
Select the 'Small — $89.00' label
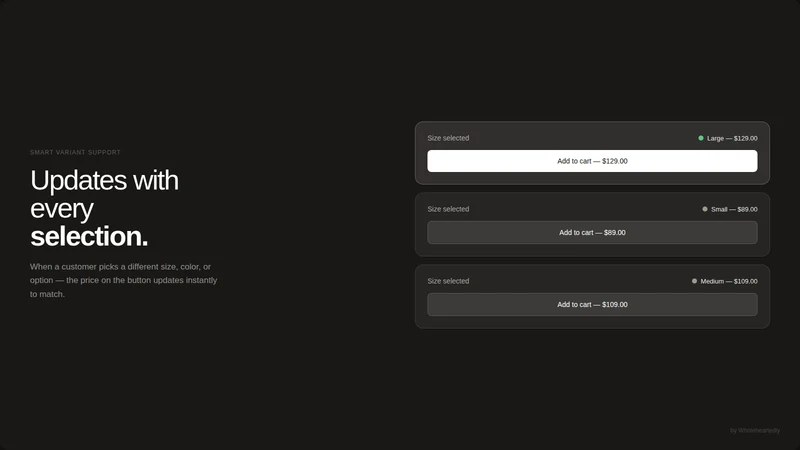[734, 209]
